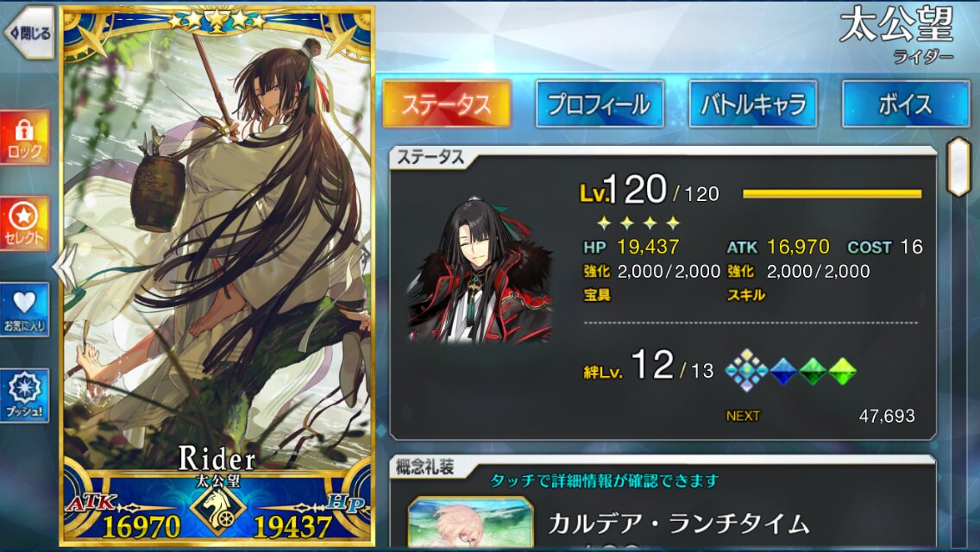
Task: Click the servant portrait in the status panel
Action: (x=481, y=270)
